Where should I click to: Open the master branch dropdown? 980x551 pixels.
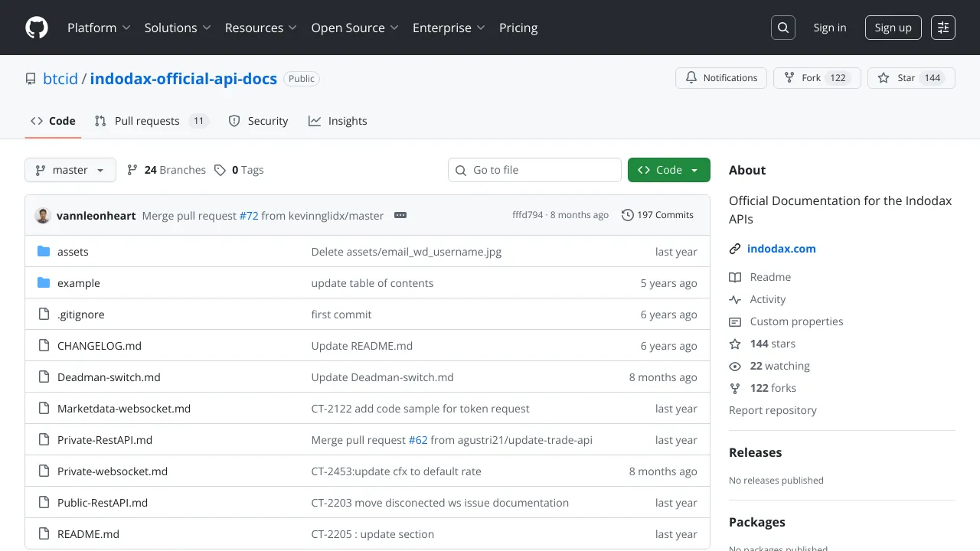(x=70, y=170)
